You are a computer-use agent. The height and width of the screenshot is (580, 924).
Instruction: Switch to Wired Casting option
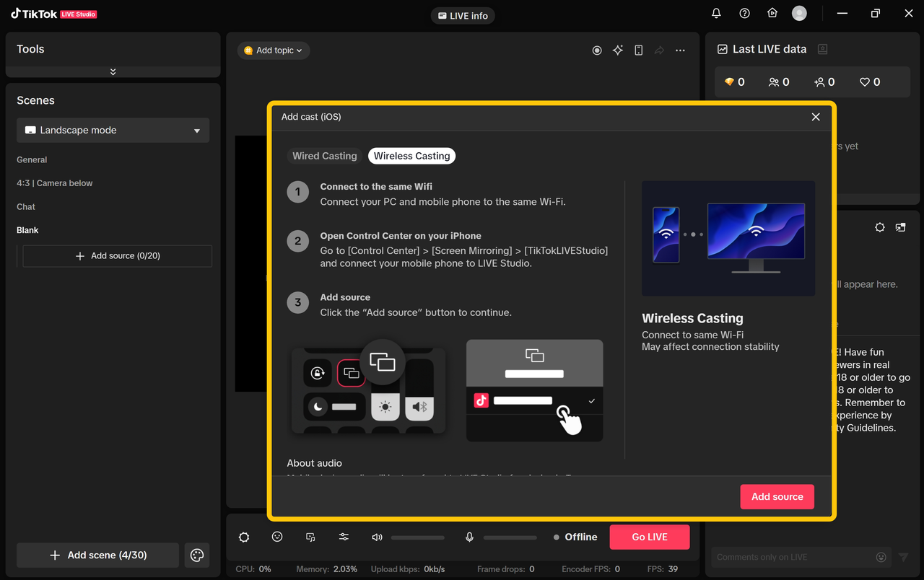(325, 156)
